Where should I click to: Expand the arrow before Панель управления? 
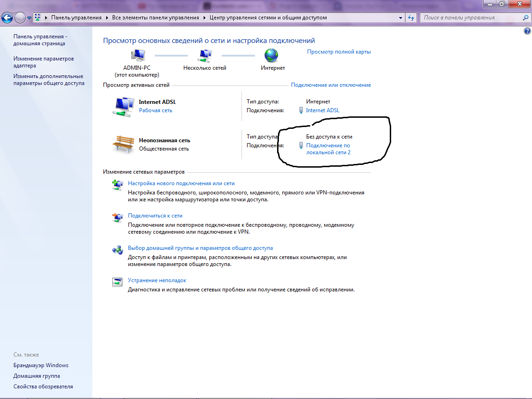(x=46, y=18)
